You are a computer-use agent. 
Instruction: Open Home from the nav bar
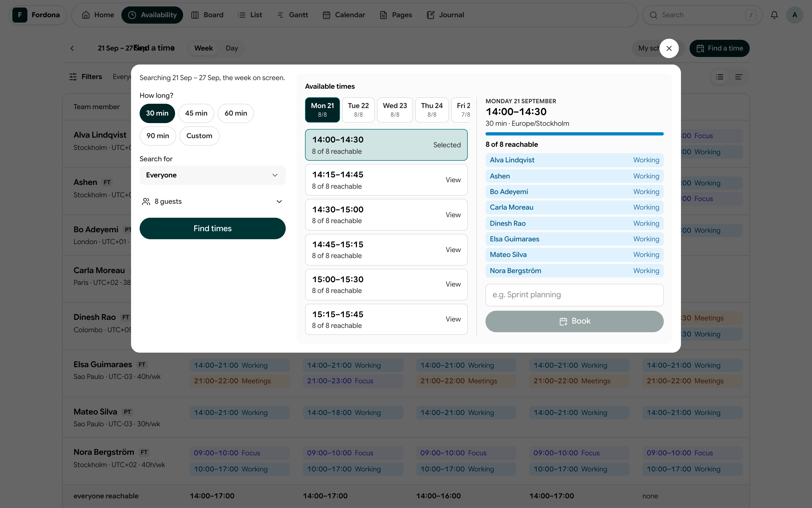point(98,15)
